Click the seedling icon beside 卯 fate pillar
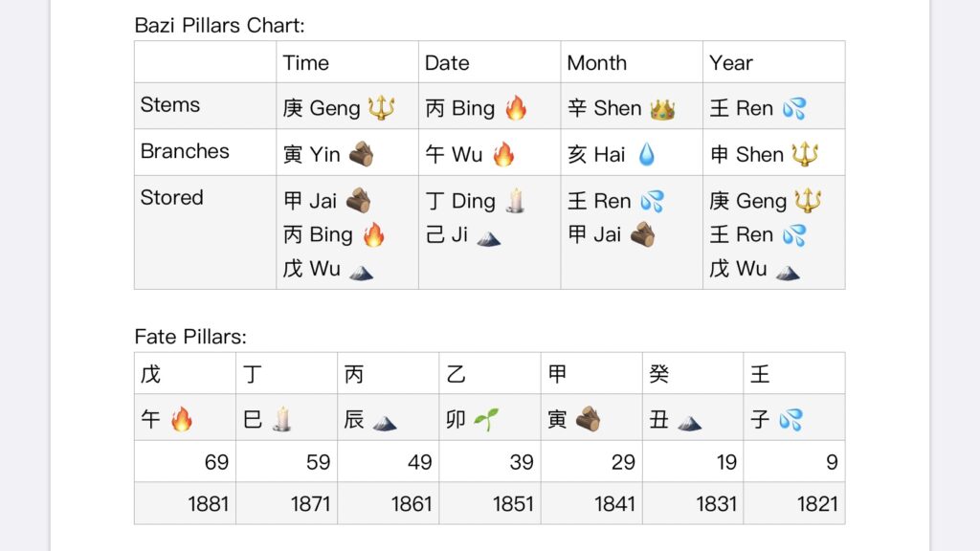Image resolution: width=980 pixels, height=551 pixels. coord(485,419)
